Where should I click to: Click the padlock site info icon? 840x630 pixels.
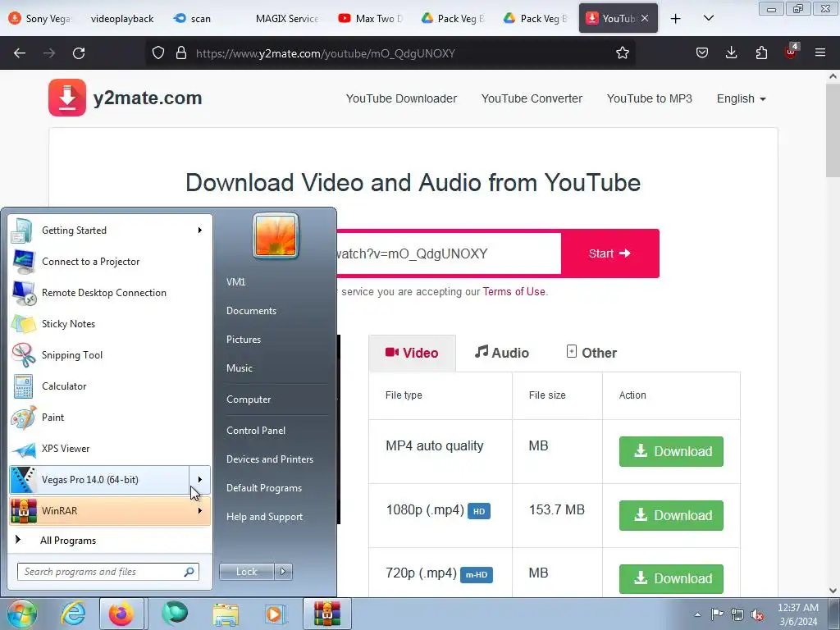[x=181, y=53]
